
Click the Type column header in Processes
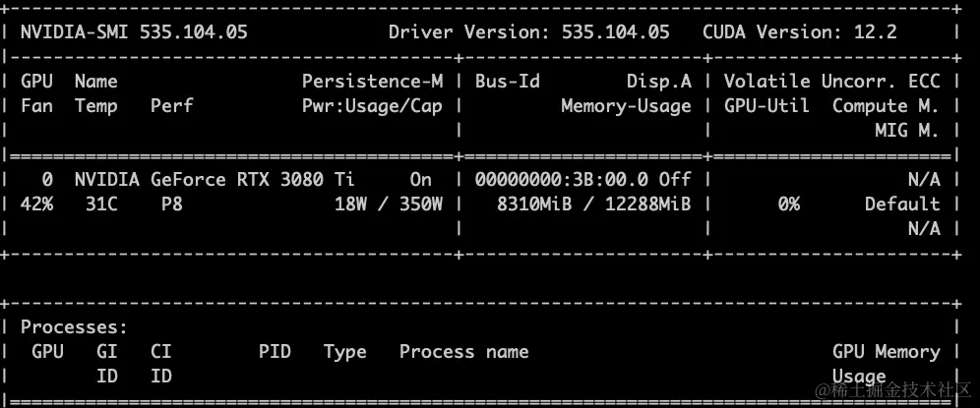pos(344,351)
